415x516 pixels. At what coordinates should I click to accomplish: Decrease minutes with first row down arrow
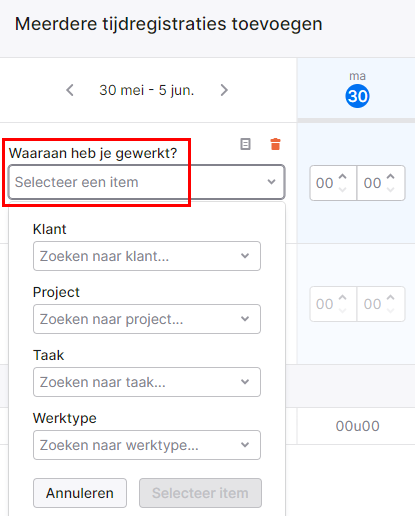pyautogui.click(x=390, y=190)
